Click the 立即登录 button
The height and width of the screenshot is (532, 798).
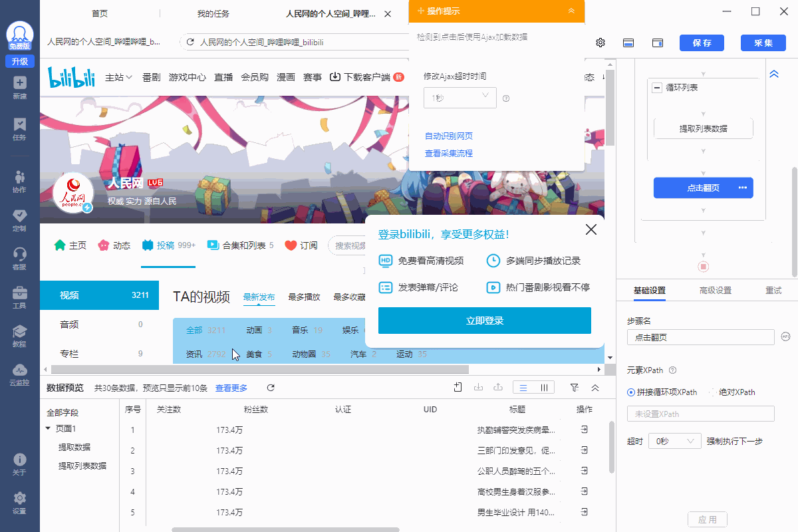[485, 321]
